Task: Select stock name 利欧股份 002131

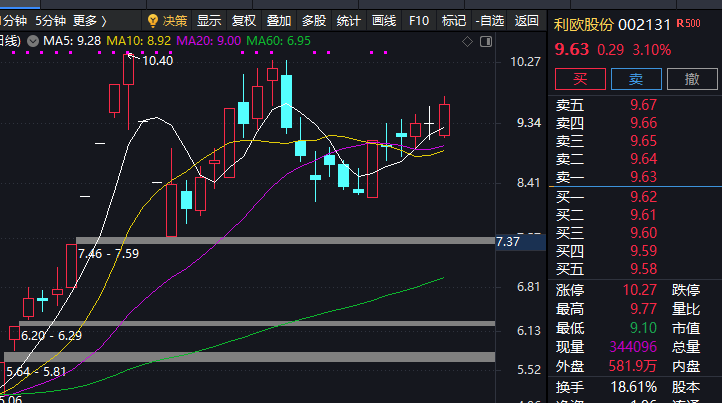Action: [x=611, y=24]
